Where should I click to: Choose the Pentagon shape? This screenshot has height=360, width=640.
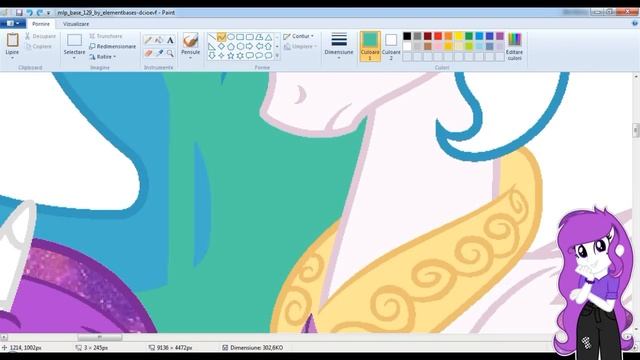coord(231,47)
